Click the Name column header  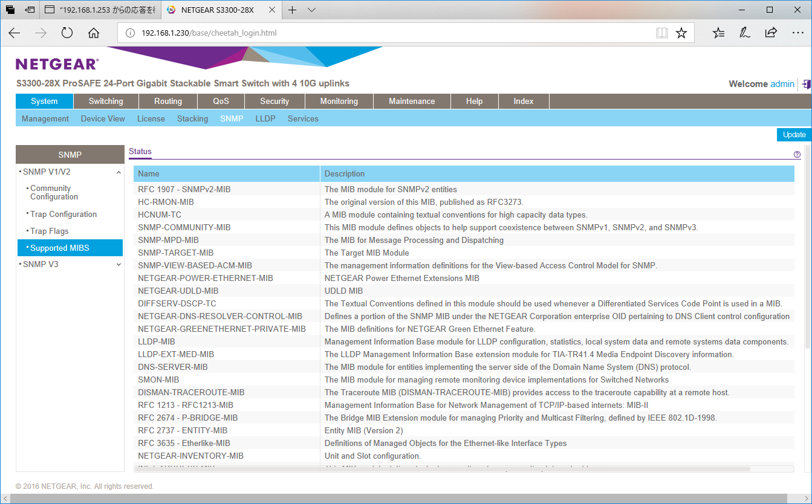pyautogui.click(x=227, y=174)
